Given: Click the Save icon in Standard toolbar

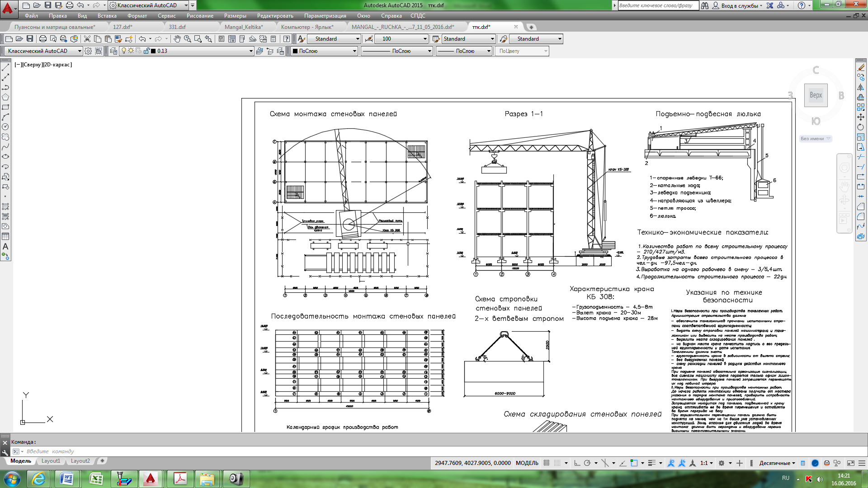Looking at the screenshot, I should tap(30, 39).
